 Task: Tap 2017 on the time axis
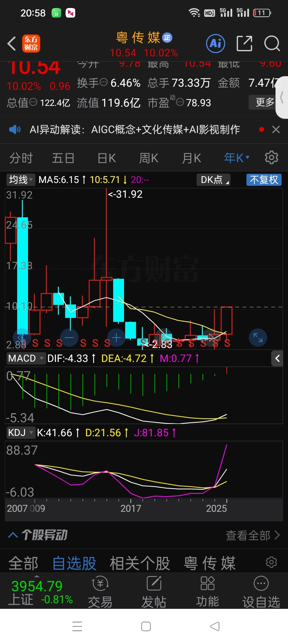tap(131, 508)
